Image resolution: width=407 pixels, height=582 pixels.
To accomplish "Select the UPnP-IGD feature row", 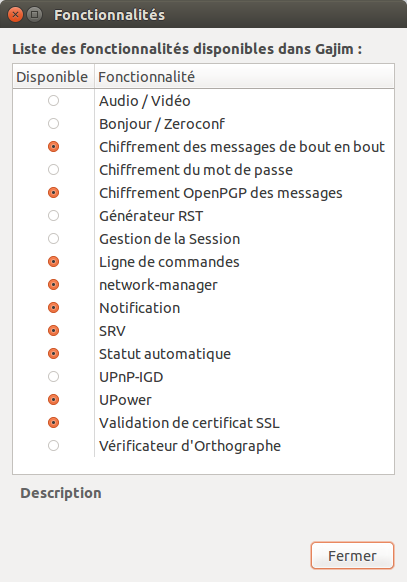I will tap(203, 377).
